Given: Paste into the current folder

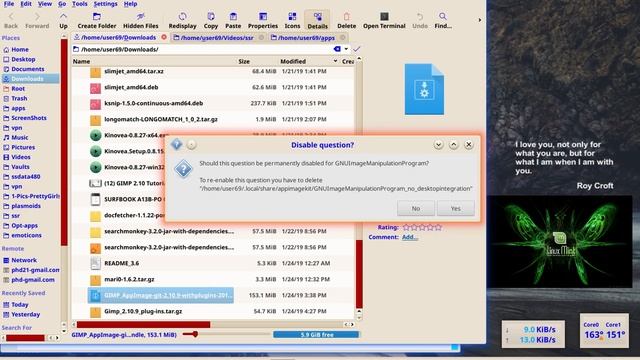Looking at the screenshot, I should (x=233, y=20).
